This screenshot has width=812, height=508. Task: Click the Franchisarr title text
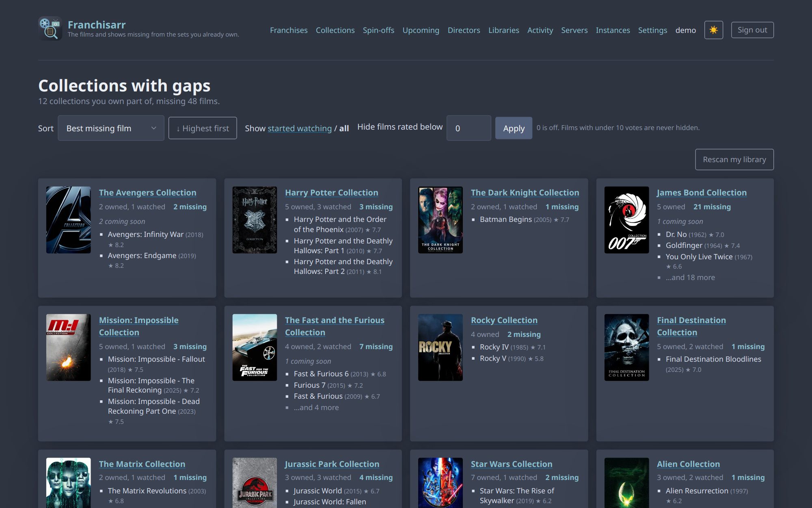pyautogui.click(x=97, y=25)
